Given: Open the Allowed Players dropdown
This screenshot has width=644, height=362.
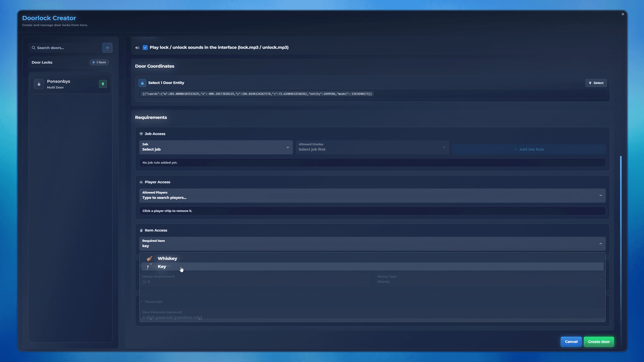Looking at the screenshot, I should point(373,195).
